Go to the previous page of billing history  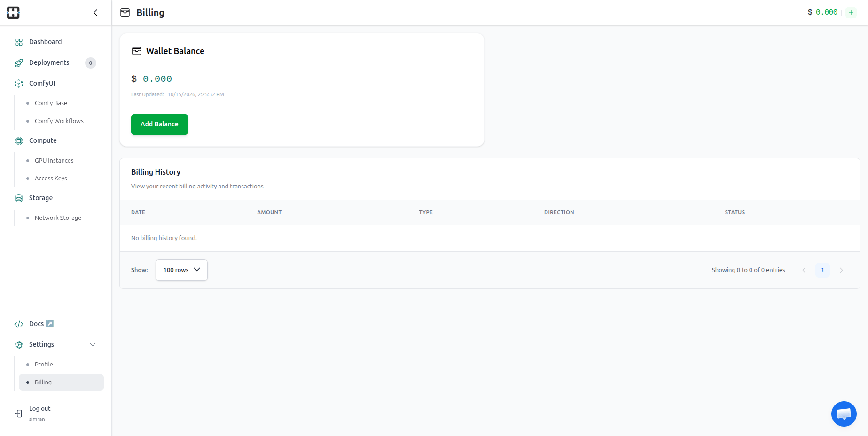coord(804,270)
